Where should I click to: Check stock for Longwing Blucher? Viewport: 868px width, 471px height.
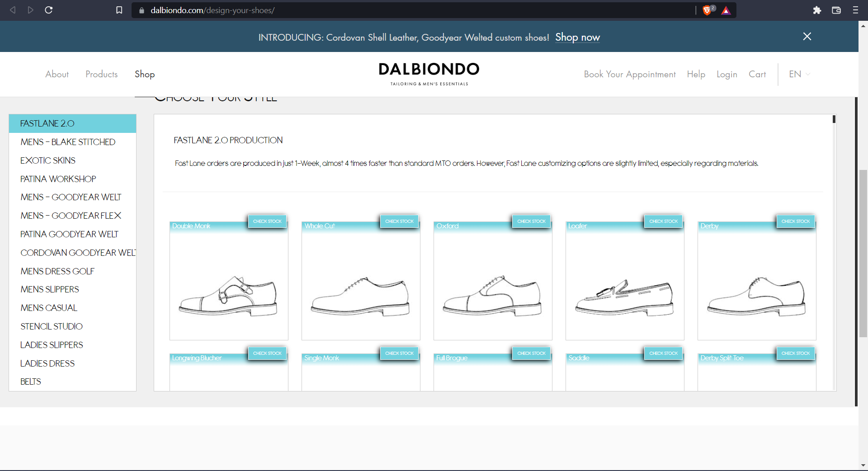(x=267, y=353)
